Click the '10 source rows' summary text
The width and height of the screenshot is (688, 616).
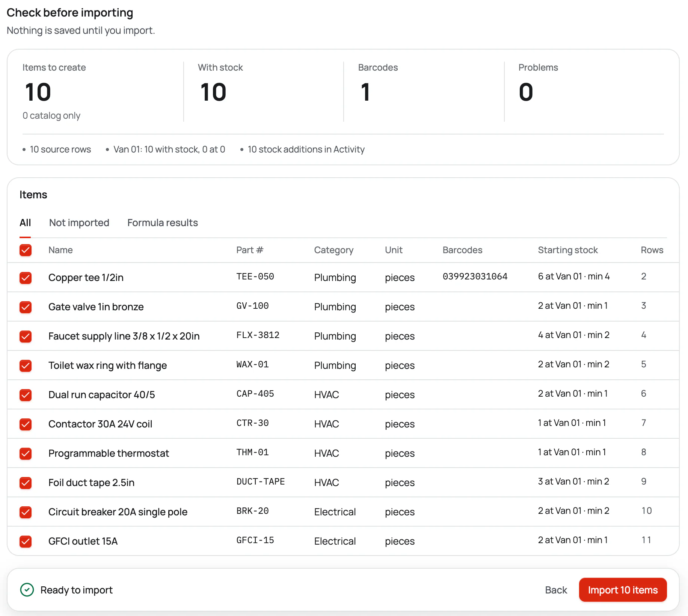[x=60, y=149]
